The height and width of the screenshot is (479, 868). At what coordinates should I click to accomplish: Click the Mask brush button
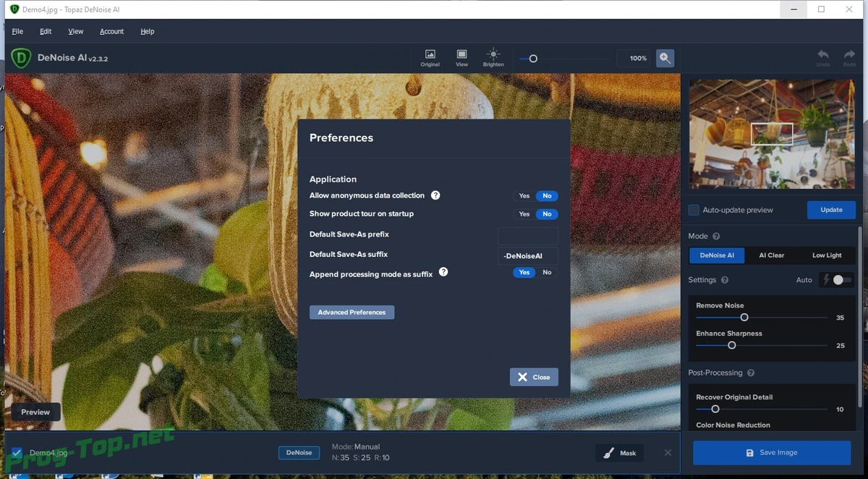620,453
